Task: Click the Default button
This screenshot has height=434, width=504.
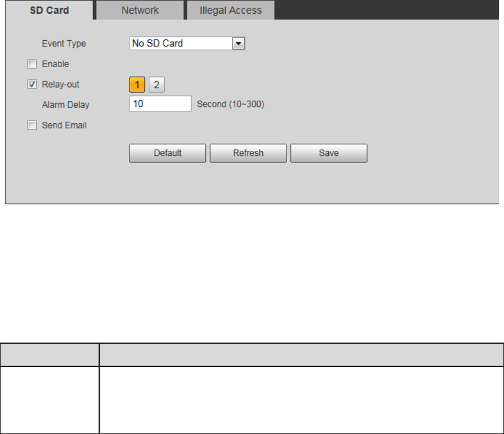Action: click(x=167, y=153)
